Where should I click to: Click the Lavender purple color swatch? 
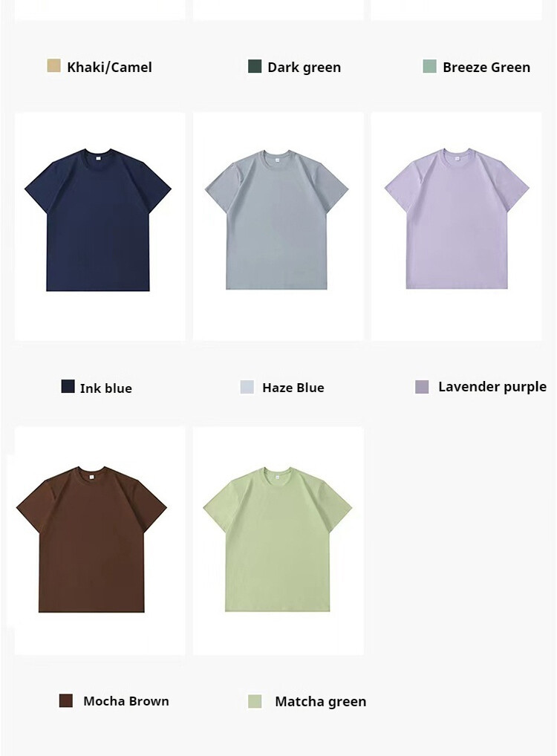tap(422, 387)
